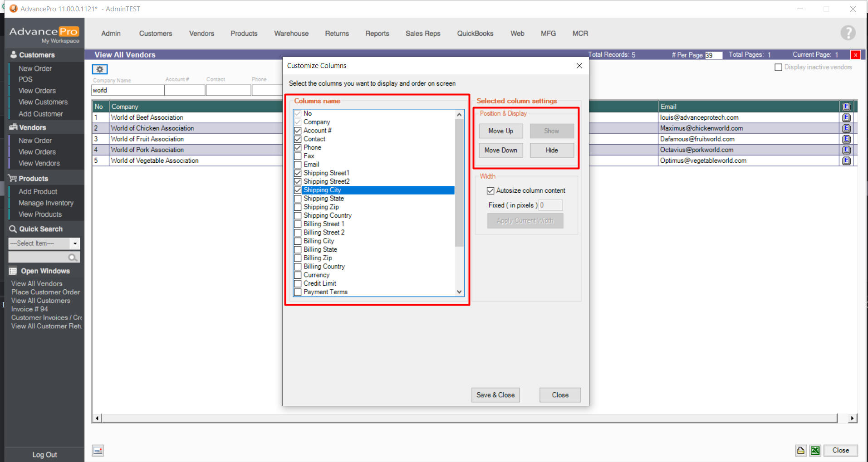868x462 pixels.
Task: Toggle Autosize column content checkbox
Action: pyautogui.click(x=490, y=191)
